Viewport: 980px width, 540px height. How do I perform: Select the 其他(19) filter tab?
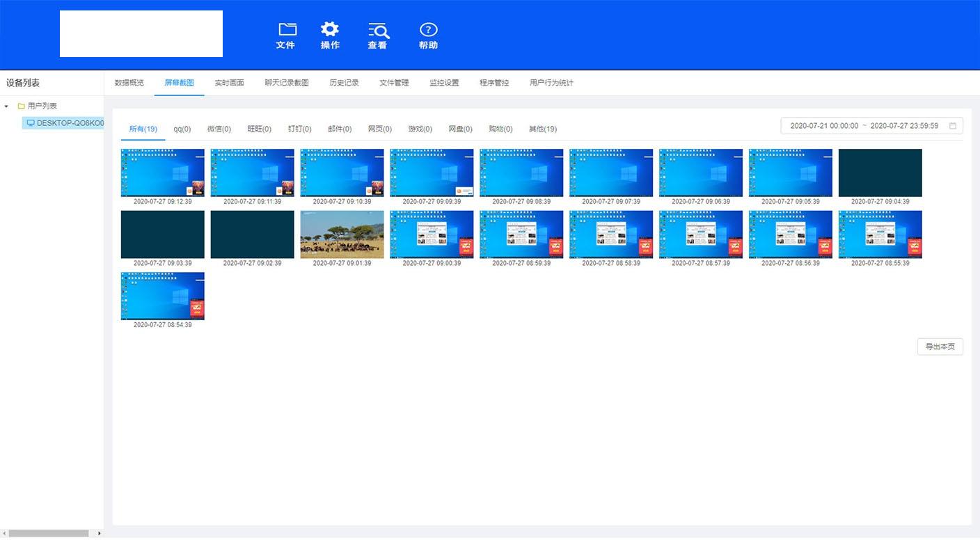tap(542, 129)
